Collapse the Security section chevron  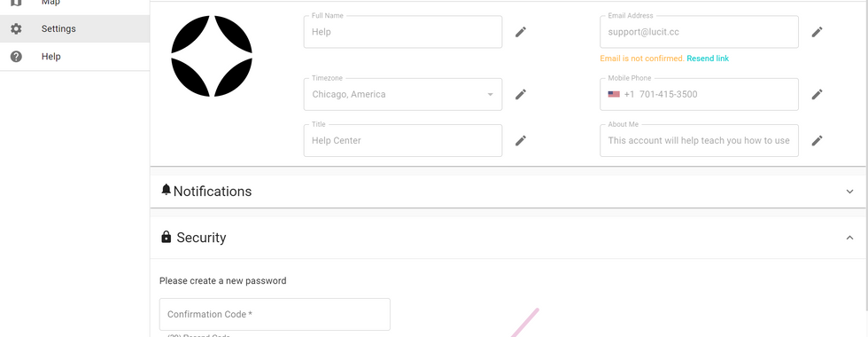849,238
